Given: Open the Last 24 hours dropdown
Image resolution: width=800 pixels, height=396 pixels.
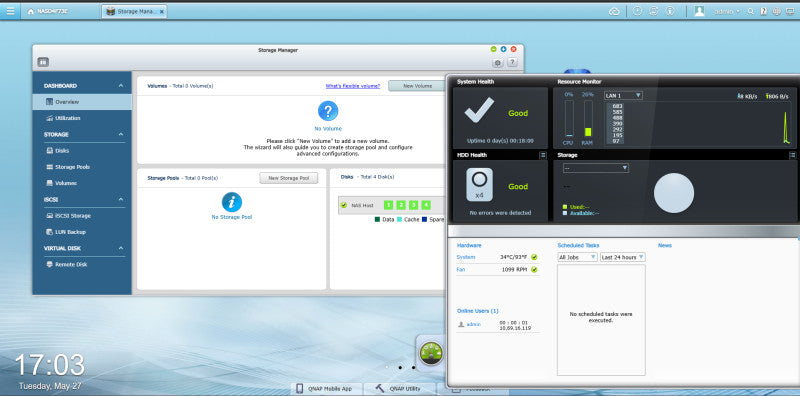Looking at the screenshot, I should [x=622, y=257].
